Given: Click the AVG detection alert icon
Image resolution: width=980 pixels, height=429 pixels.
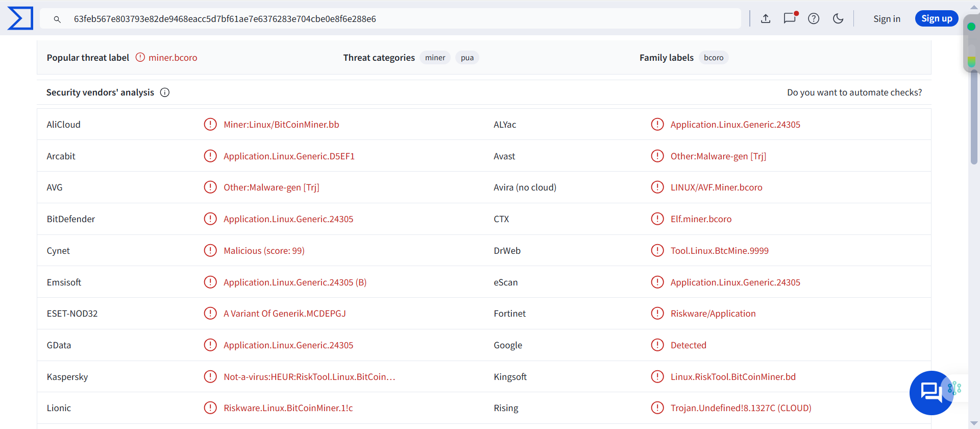Looking at the screenshot, I should point(210,187).
